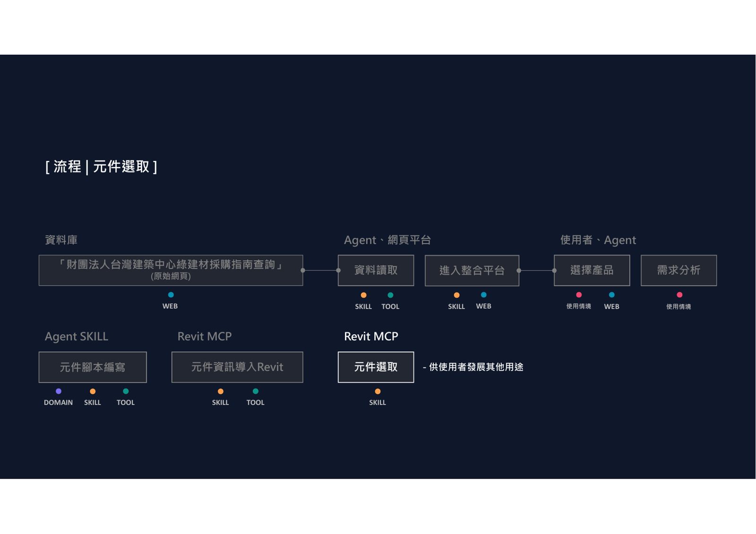The width and height of the screenshot is (756, 534).
Task: Click purple DOMAIN dot under 元件腳本編寫
Action: point(59,391)
